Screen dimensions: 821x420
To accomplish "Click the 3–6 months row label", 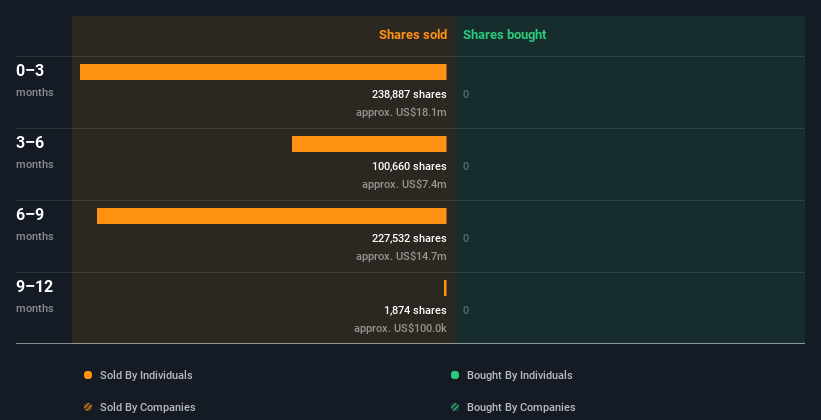I will pyautogui.click(x=35, y=152).
